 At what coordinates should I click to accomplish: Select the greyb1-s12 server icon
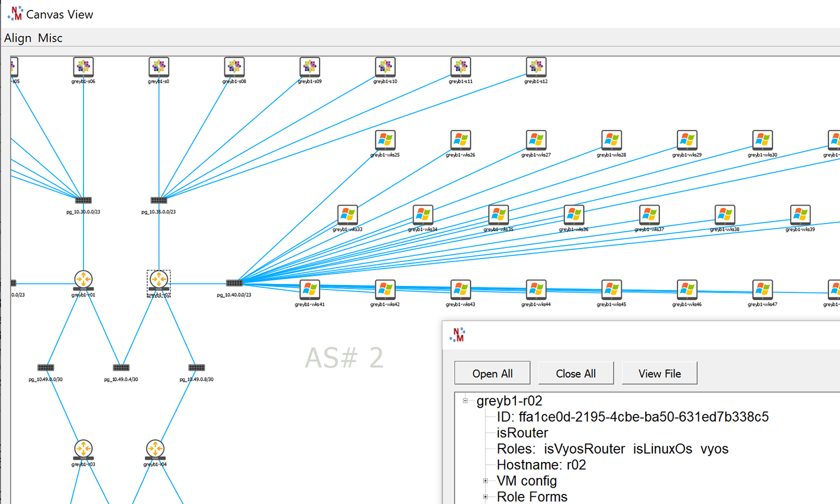(x=536, y=67)
